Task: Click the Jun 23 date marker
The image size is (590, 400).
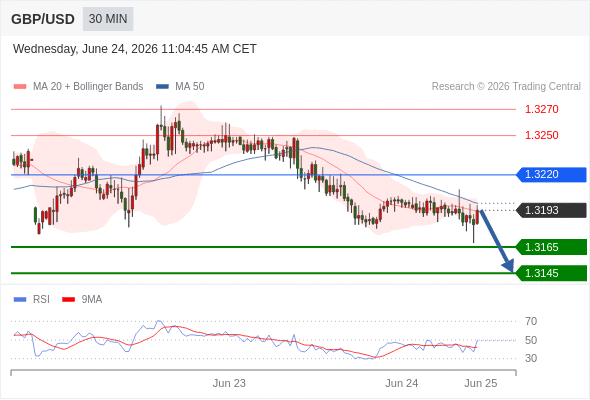Action: tap(229, 383)
